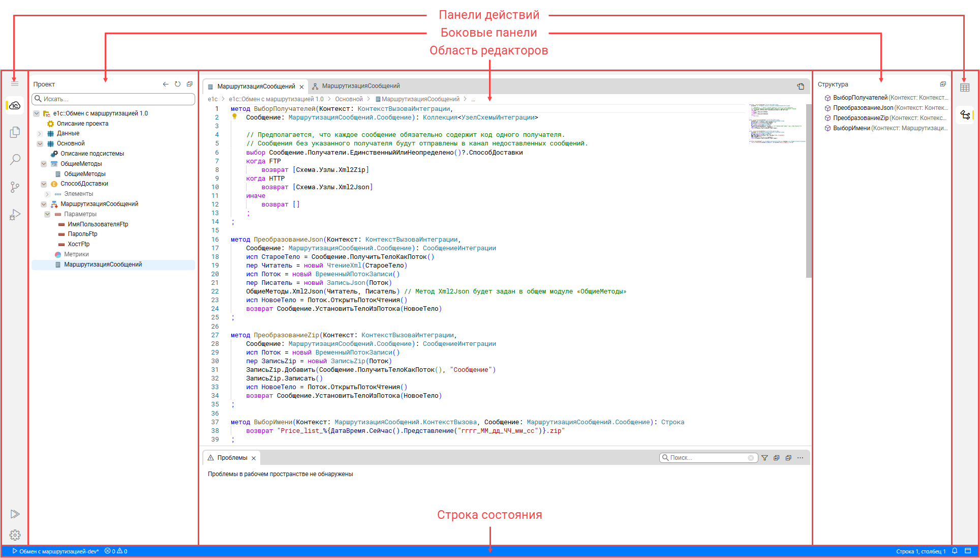This screenshot has width=980, height=558.
Task: Refresh the Project panel tree
Action: (177, 84)
